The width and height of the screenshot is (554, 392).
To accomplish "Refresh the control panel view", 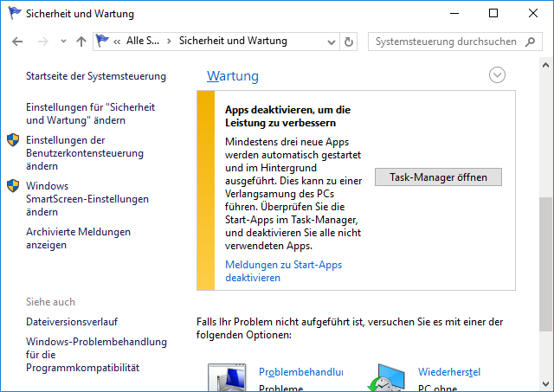I will 349,42.
